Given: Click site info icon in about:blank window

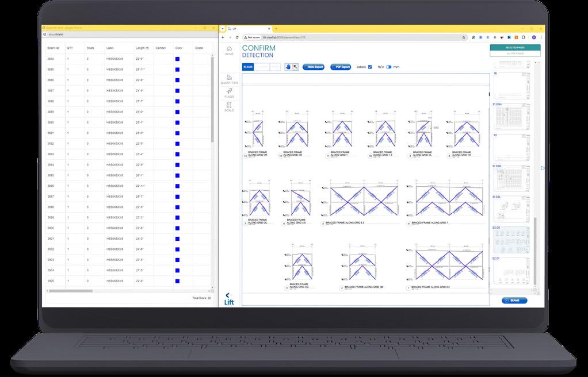Looking at the screenshot, I should pos(45,34).
